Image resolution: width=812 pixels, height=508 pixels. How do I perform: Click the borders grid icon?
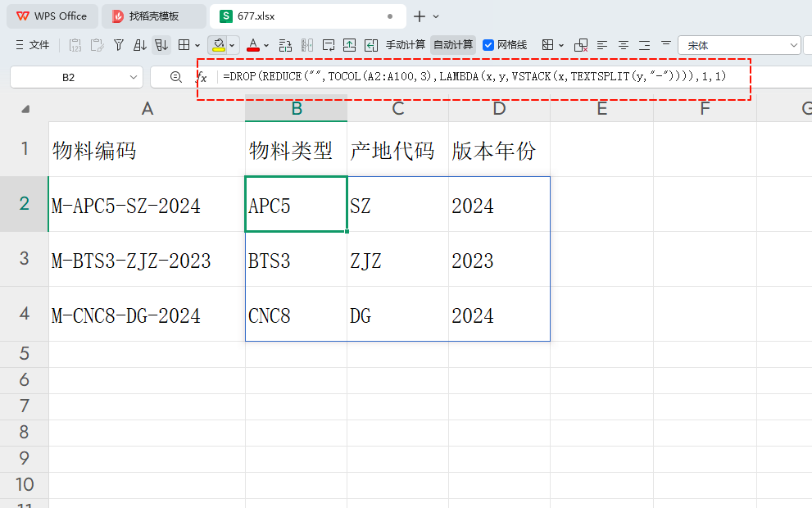tap(184, 45)
